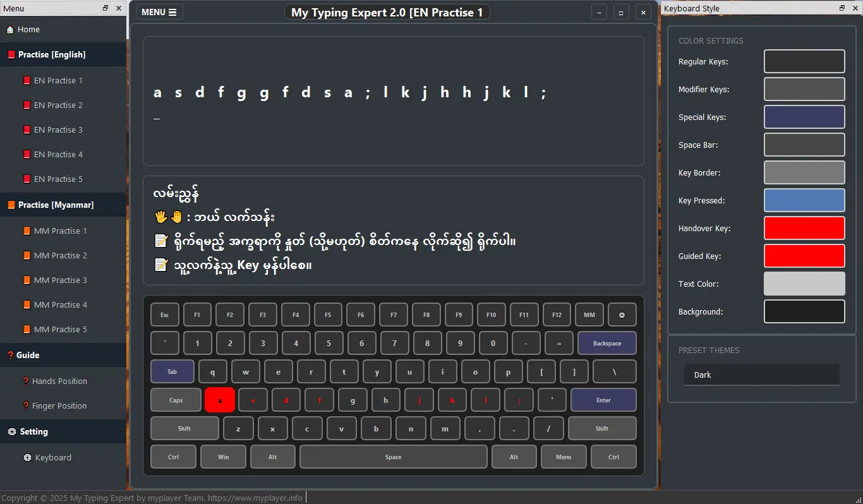
Task: Click the highlighted red 'a' key
Action: (220, 400)
